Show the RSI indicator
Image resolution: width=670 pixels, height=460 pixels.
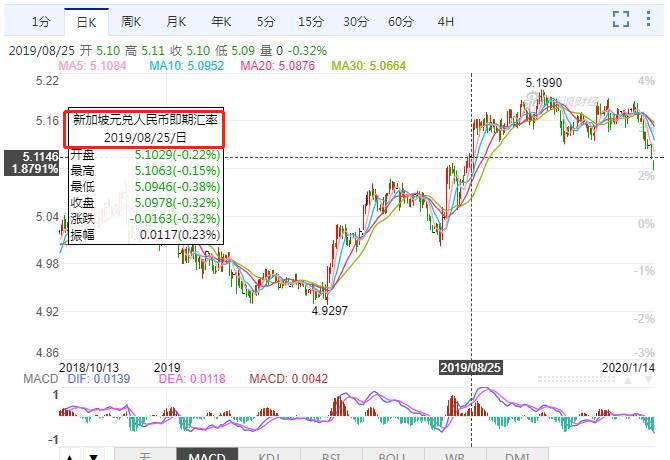(331, 455)
